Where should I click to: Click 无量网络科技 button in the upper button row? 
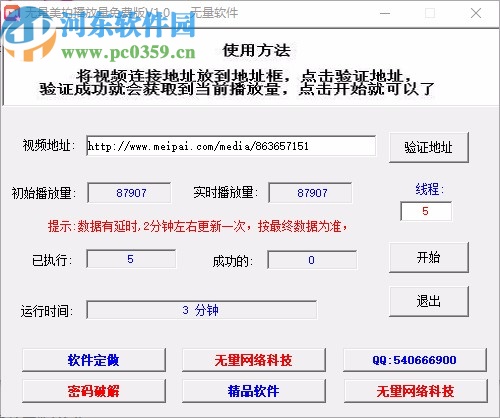(254, 360)
